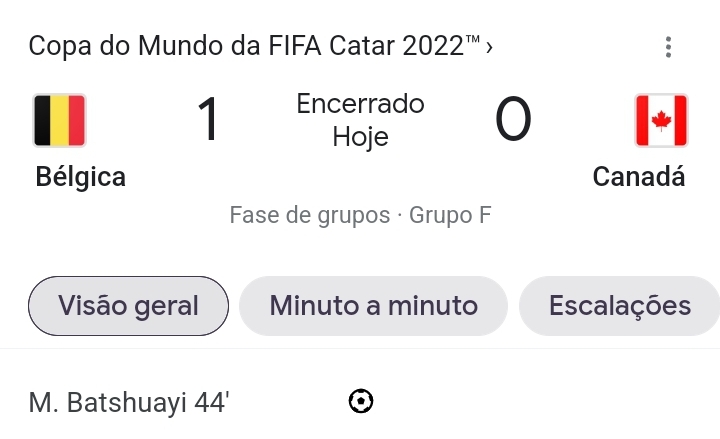
Task: Open the Escalações tab
Action: point(619,306)
